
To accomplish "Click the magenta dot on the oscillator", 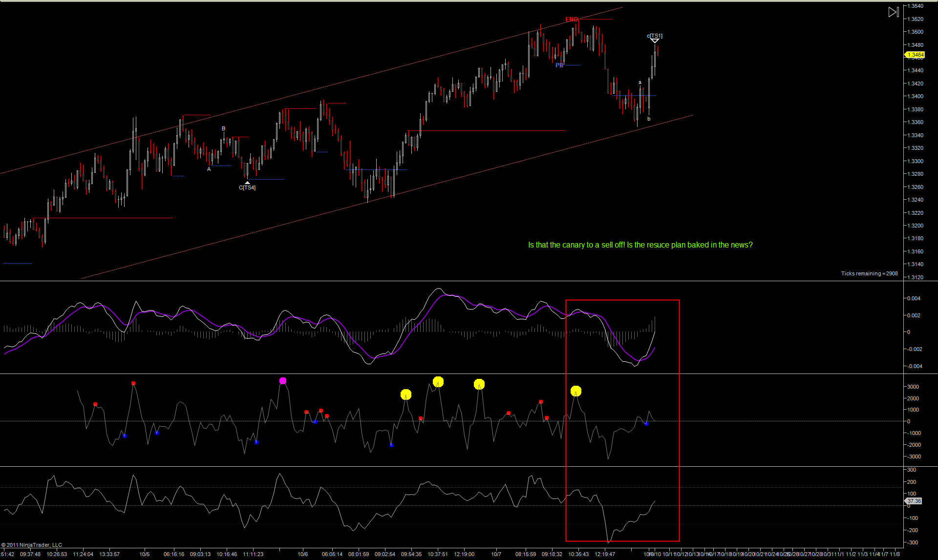I will [x=283, y=381].
